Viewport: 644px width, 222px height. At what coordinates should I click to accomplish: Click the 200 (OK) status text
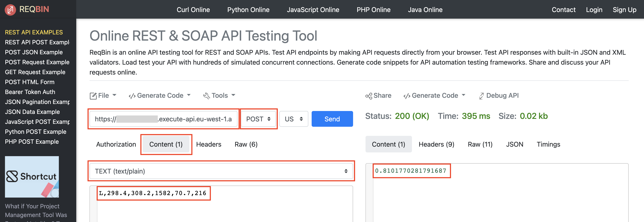412,116
